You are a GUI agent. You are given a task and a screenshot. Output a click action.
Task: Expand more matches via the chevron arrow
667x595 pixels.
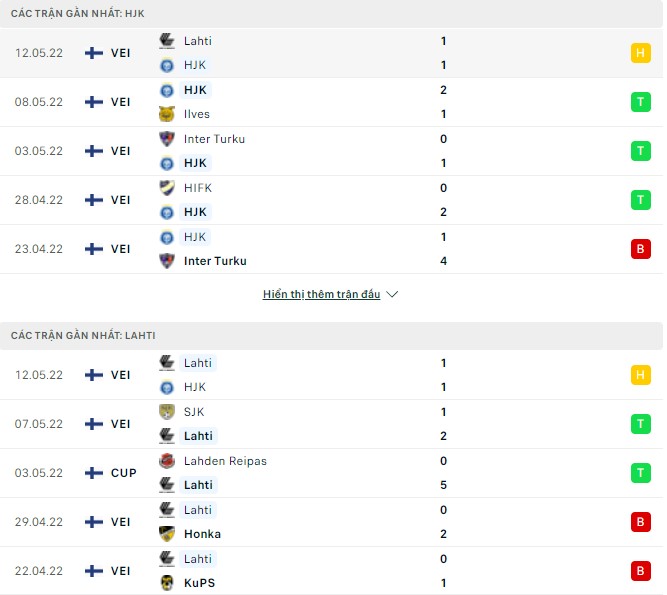click(x=392, y=295)
